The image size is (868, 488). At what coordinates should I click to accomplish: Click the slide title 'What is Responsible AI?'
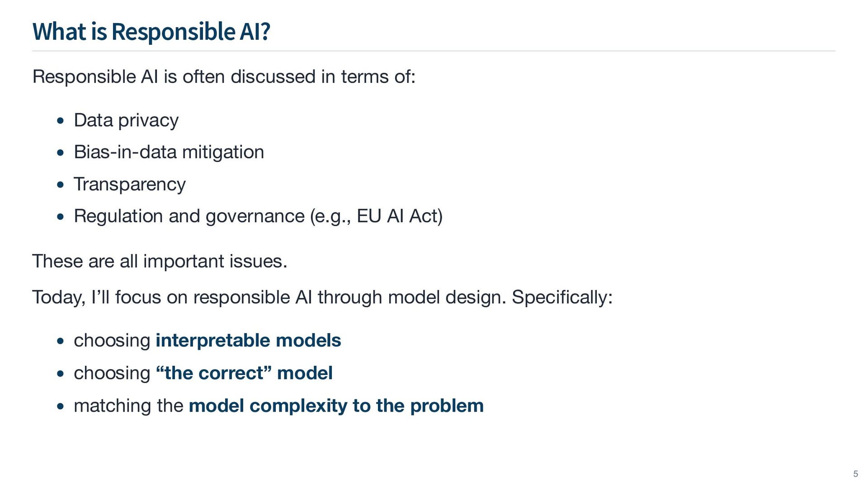click(151, 32)
